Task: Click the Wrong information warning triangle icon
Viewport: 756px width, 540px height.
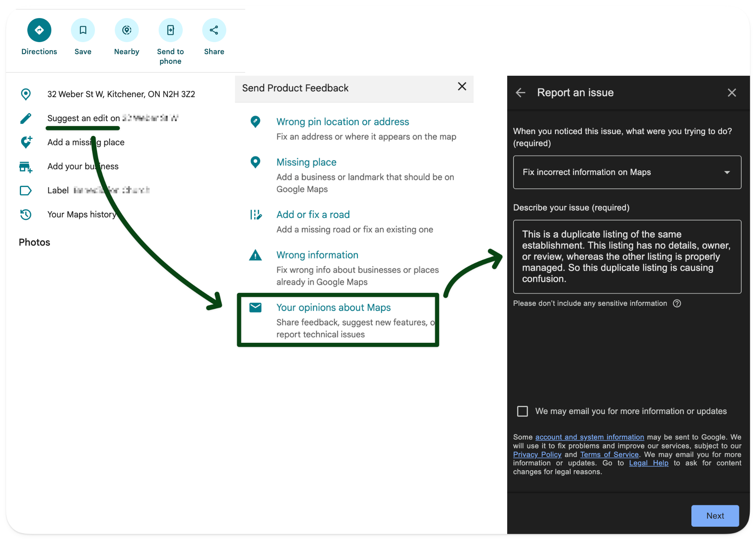Action: pos(255,255)
